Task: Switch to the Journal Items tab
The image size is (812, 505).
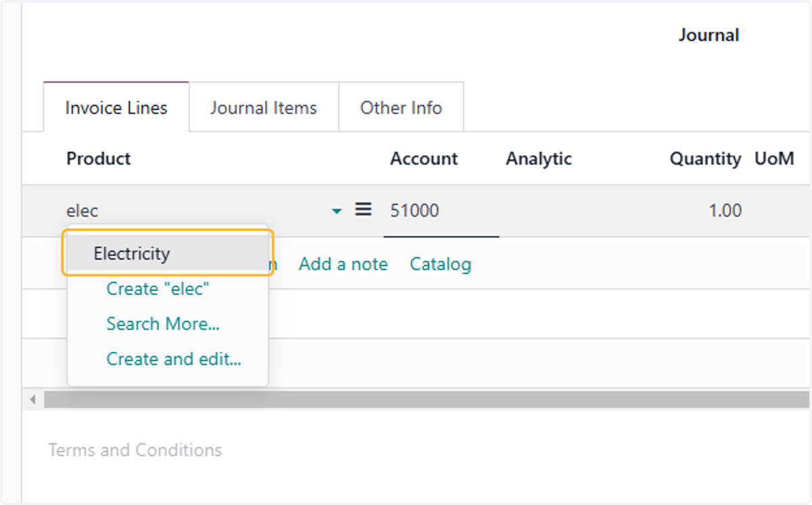Action: coord(264,108)
